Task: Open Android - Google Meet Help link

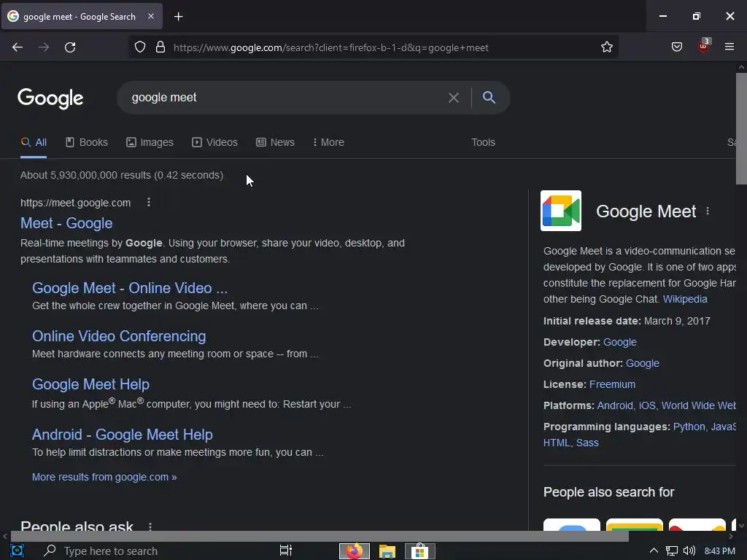Action: 123,435
